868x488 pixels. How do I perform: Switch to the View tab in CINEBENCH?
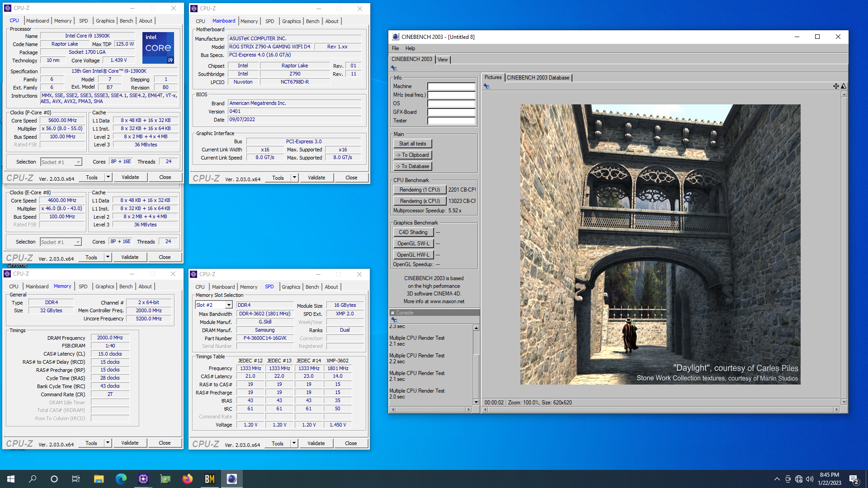click(x=443, y=60)
